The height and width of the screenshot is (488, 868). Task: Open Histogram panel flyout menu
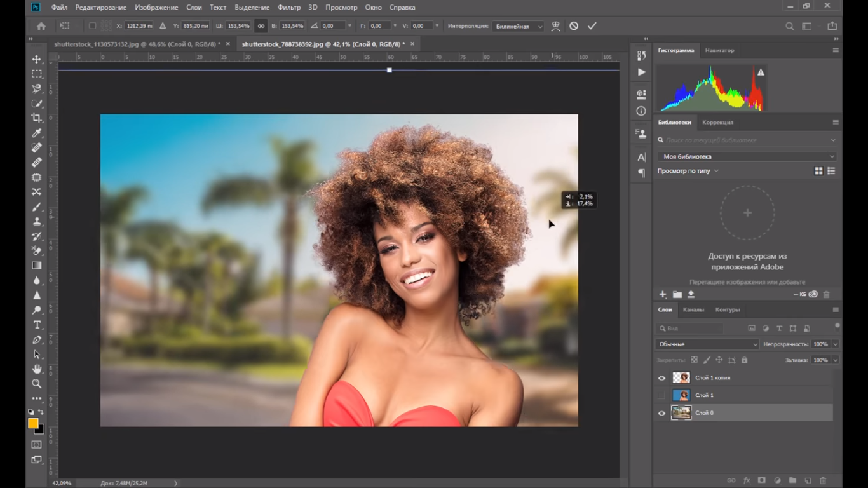pyautogui.click(x=836, y=50)
